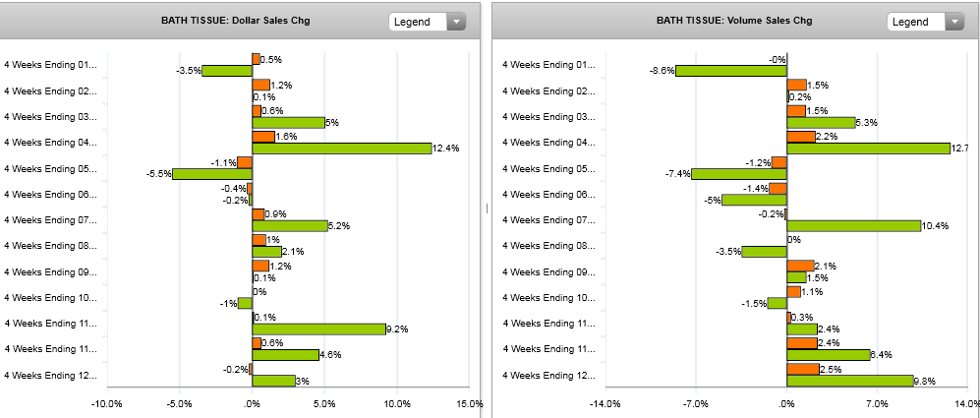Click the -8.6% green bar in Volume Sales chart
Viewport: 980px width, 418px height.
pyautogui.click(x=731, y=71)
